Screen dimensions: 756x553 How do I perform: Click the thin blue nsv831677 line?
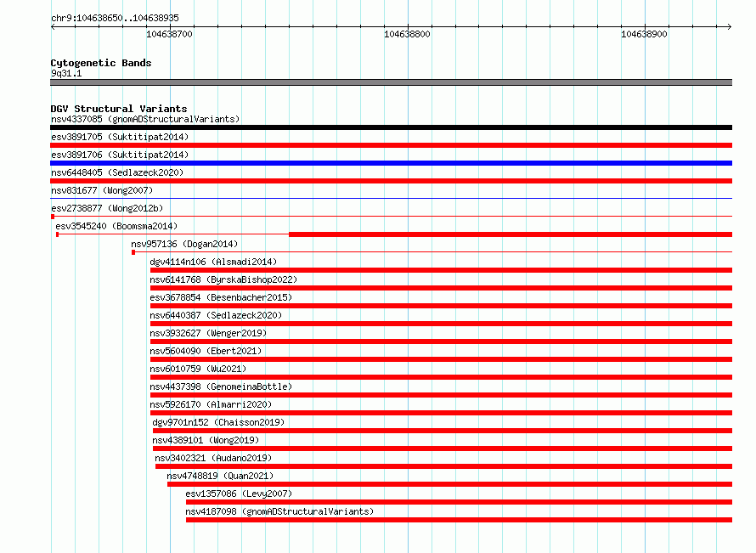coord(391,198)
